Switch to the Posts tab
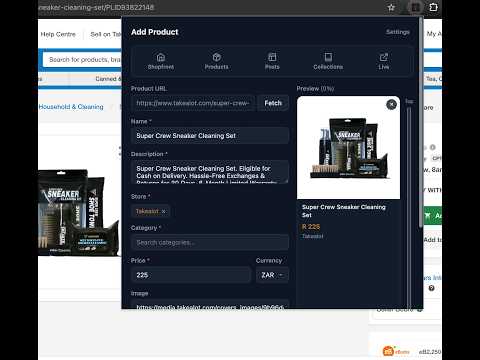Image resolution: width=480 pixels, height=360 pixels. point(272,62)
